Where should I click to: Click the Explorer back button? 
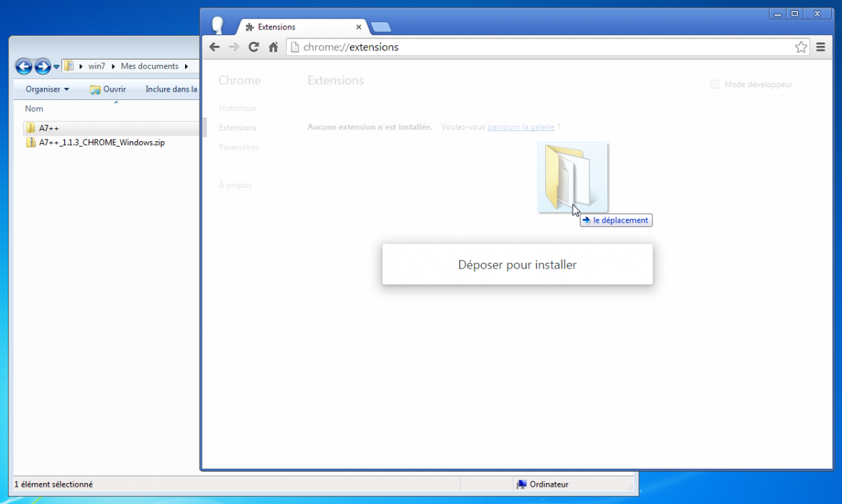click(x=24, y=66)
